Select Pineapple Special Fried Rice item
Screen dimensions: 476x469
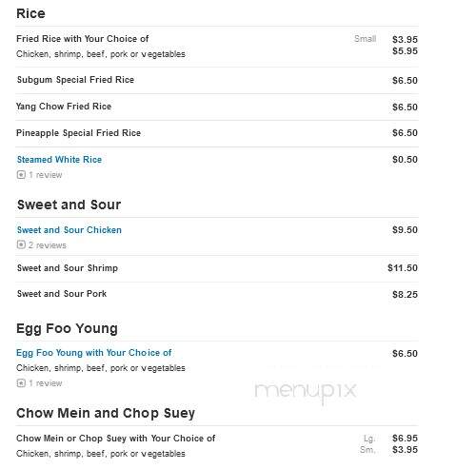pyautogui.click(x=78, y=133)
